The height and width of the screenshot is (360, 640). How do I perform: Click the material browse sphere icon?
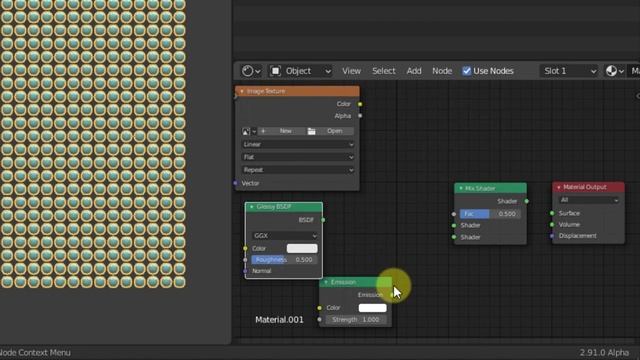tap(615, 71)
